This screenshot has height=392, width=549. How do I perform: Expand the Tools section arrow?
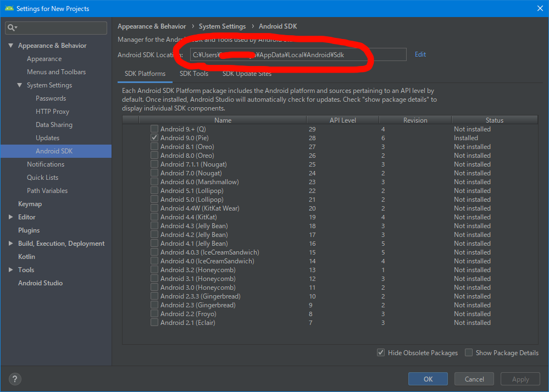coord(11,269)
